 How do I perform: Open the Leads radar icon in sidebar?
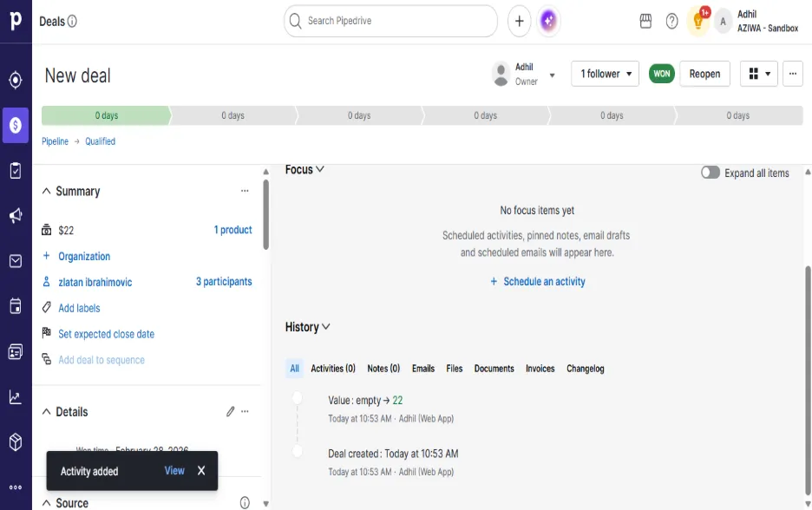(x=16, y=80)
